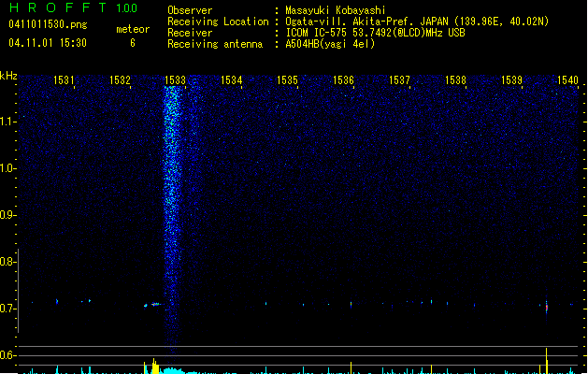Click the Receiving Location label

coord(218,22)
